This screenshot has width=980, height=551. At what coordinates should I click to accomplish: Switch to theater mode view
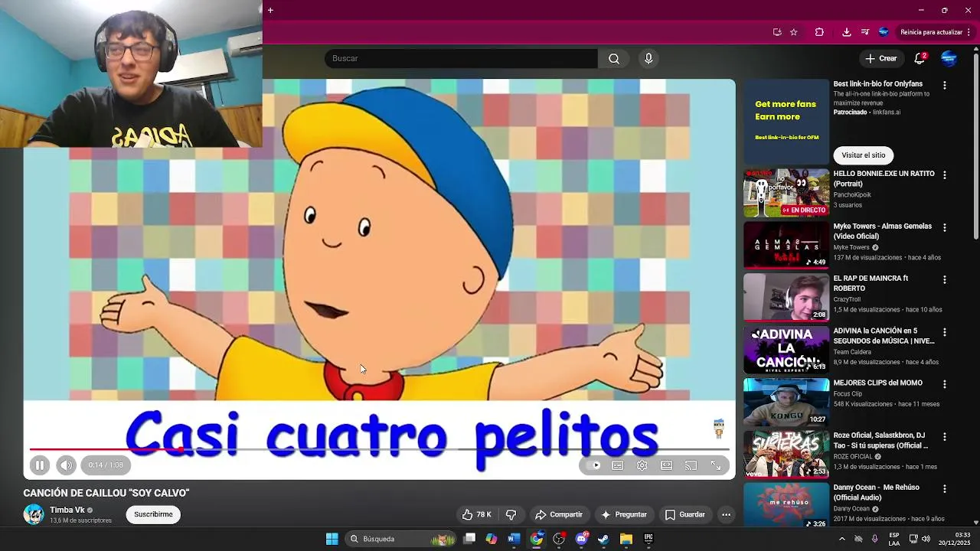[667, 465]
